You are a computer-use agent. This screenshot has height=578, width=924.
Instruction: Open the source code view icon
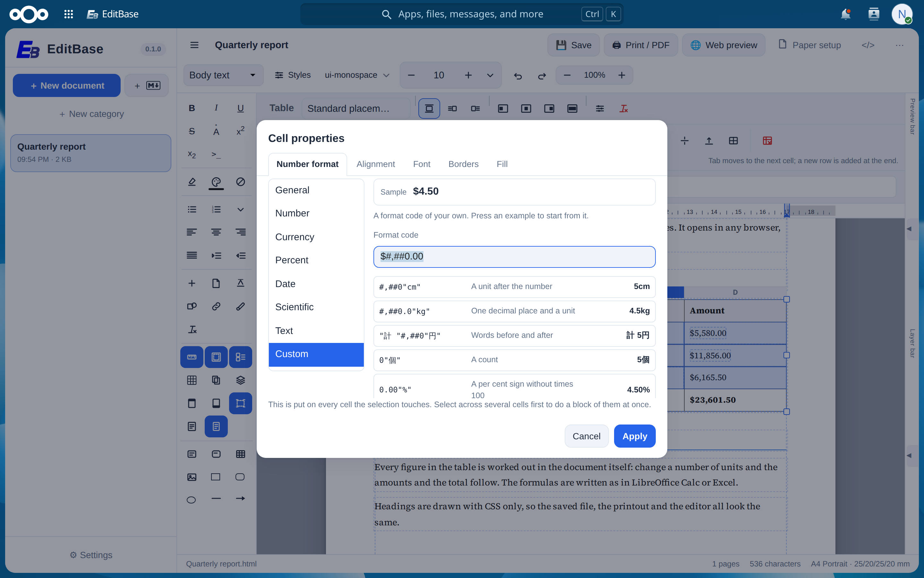coord(868,45)
